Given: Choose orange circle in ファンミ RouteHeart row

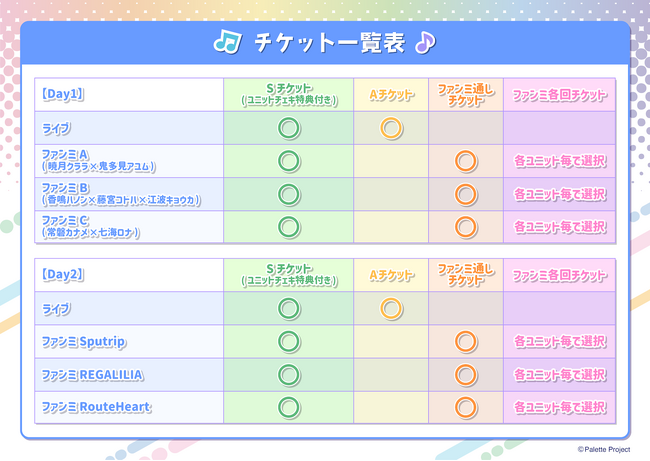Looking at the screenshot, I should (x=465, y=407).
